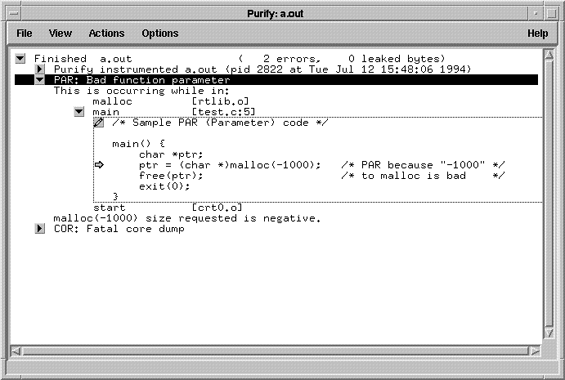Expand the COR Fatal core dump entry

[40, 229]
